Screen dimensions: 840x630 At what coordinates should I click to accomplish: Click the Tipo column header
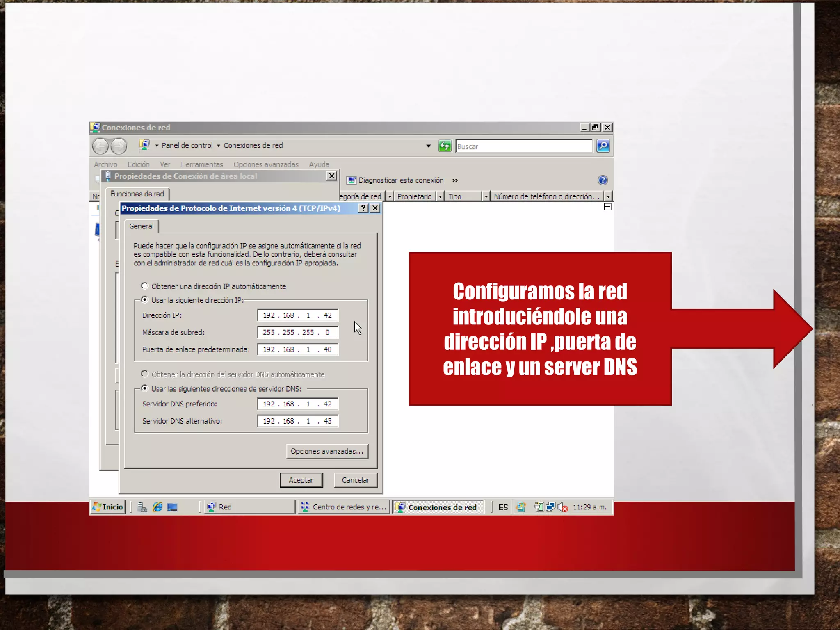click(x=463, y=196)
